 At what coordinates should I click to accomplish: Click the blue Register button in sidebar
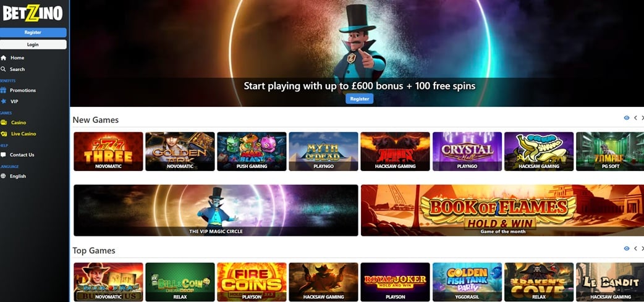click(x=33, y=32)
